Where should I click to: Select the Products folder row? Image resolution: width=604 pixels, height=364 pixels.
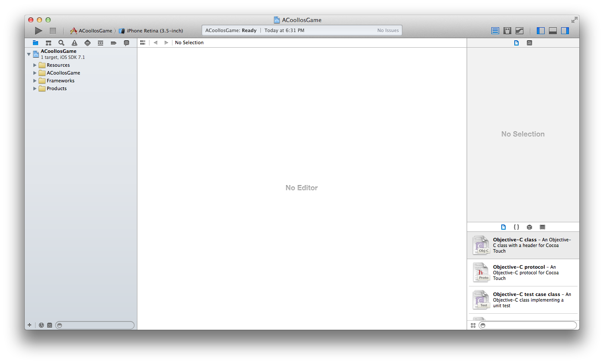(x=81, y=88)
